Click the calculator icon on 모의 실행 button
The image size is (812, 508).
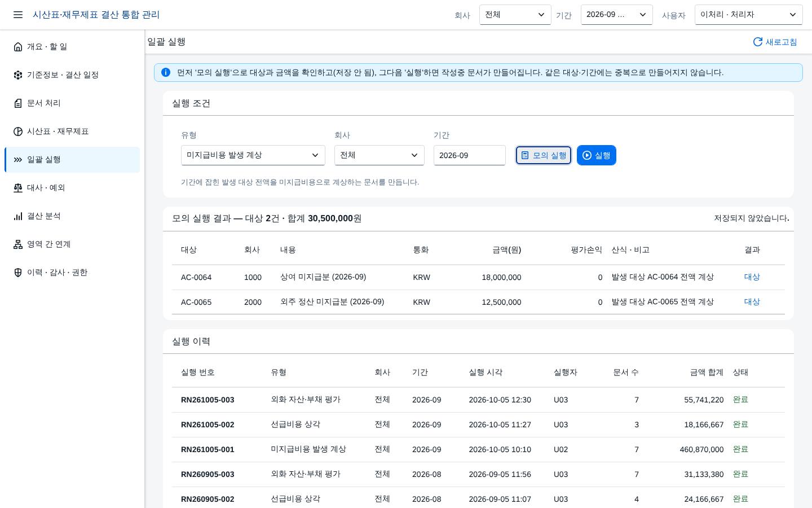(525, 155)
